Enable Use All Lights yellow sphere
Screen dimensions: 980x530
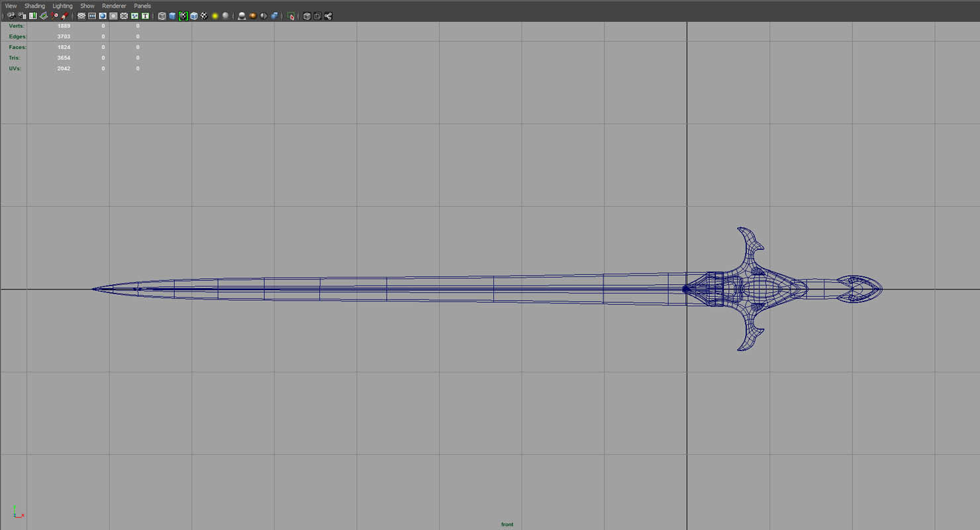click(215, 16)
